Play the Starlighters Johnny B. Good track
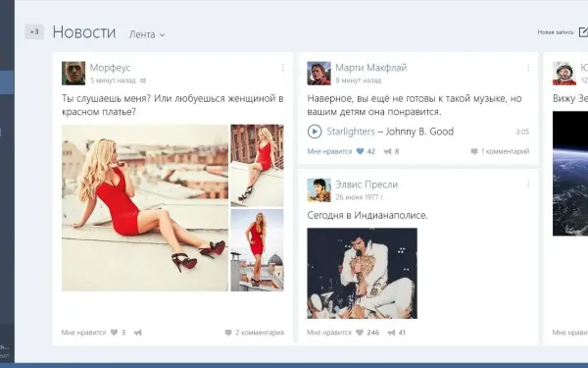The height and width of the screenshot is (368, 588). pos(315,131)
